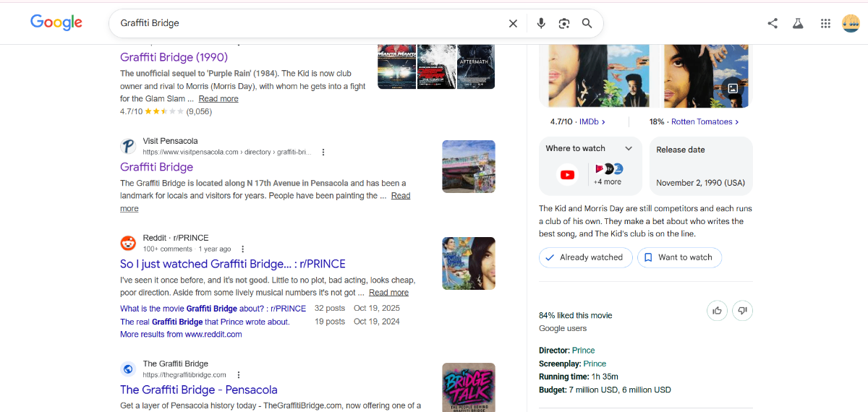Screen dimensions: 868x412
Task: Start voice search with microphone icon
Action: click(x=541, y=23)
